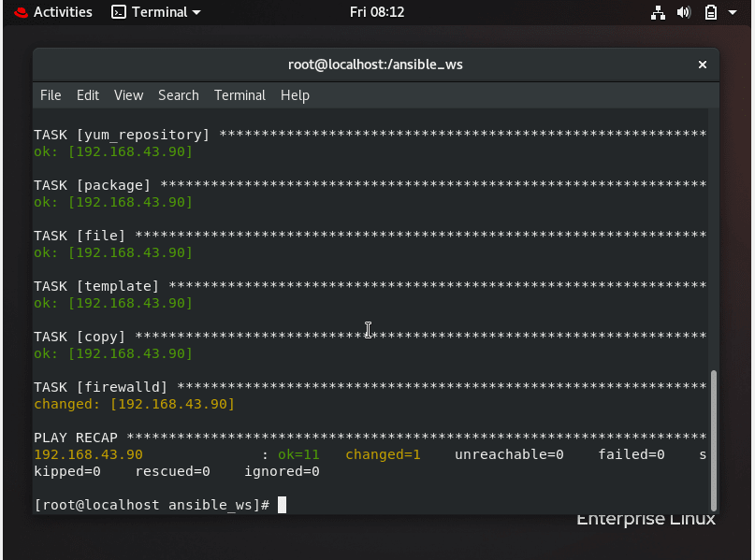
Task: Open the Help menu
Action: [x=295, y=95]
